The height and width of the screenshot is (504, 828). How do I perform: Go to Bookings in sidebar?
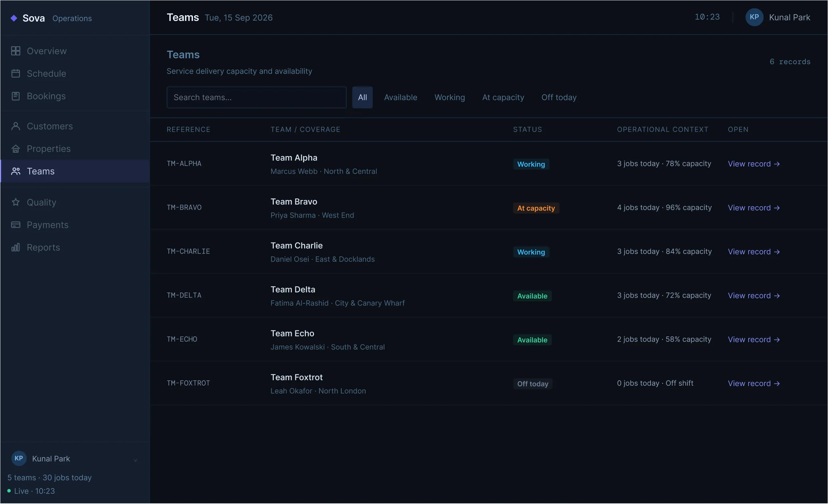click(x=75, y=96)
